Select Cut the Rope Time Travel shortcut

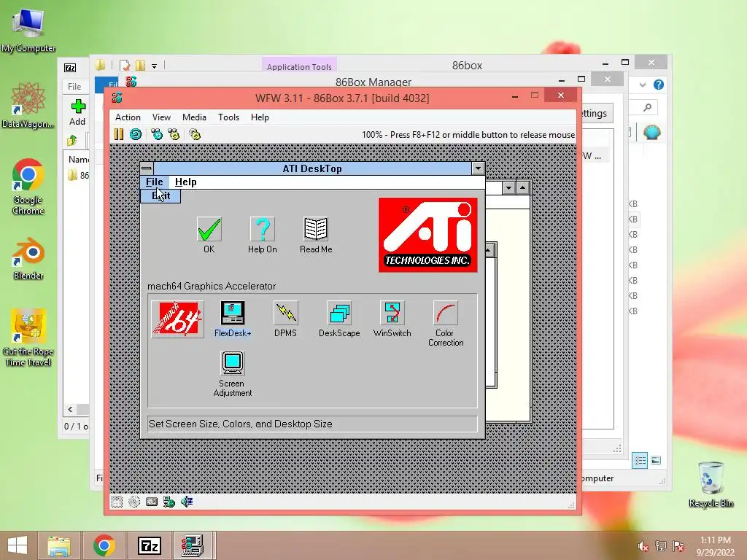coord(28,338)
